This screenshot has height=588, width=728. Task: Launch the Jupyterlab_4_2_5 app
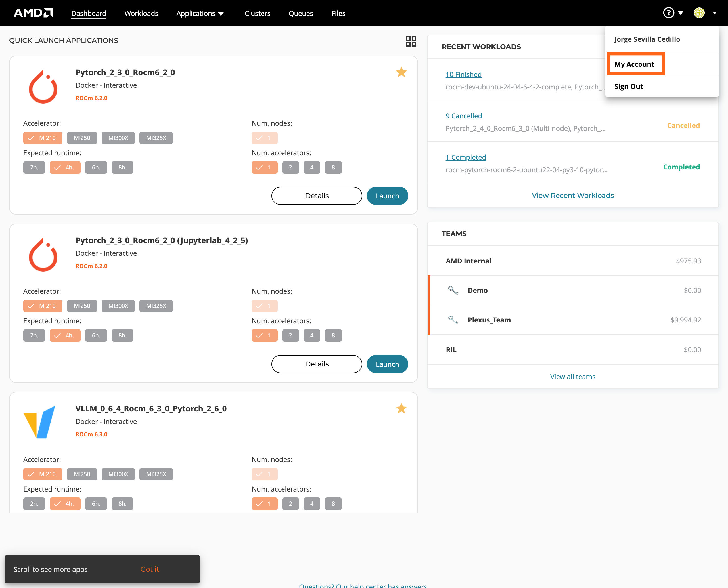point(387,364)
